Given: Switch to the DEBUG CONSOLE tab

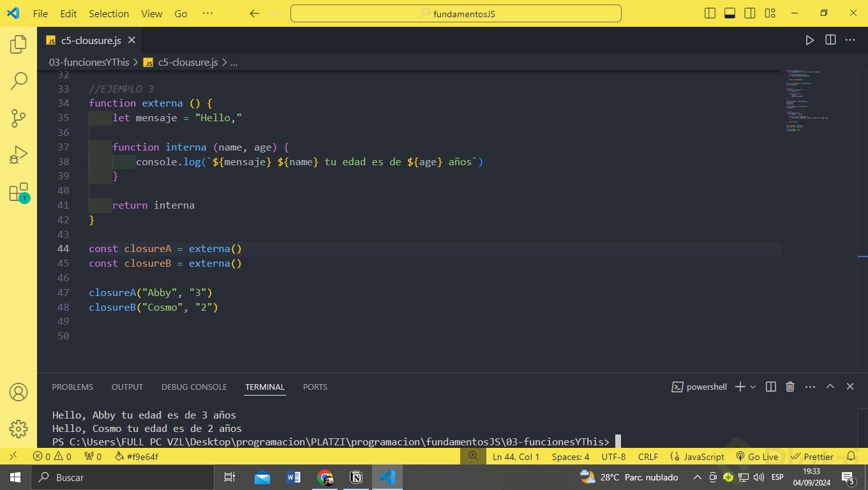Looking at the screenshot, I should click(194, 387).
